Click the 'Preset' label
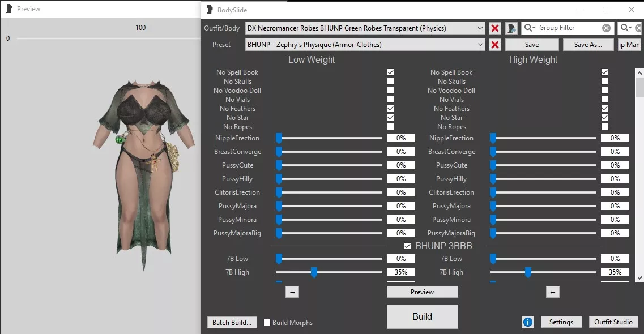644x334 pixels. (221, 44)
